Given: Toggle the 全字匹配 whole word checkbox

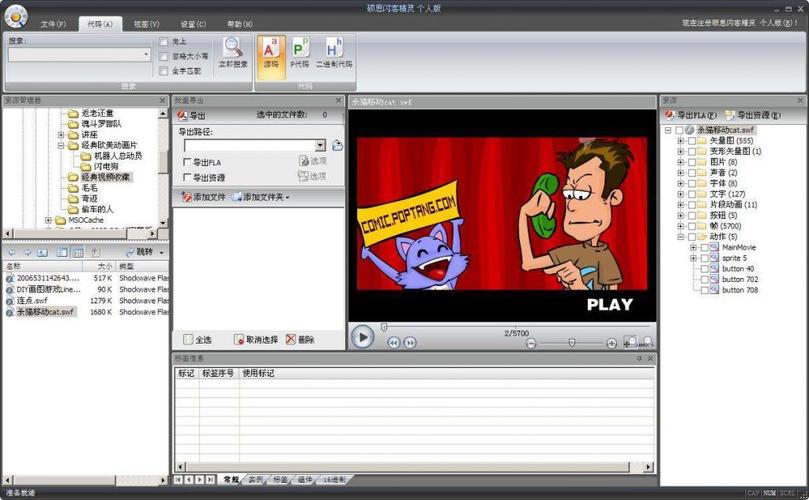Looking at the screenshot, I should (x=164, y=71).
